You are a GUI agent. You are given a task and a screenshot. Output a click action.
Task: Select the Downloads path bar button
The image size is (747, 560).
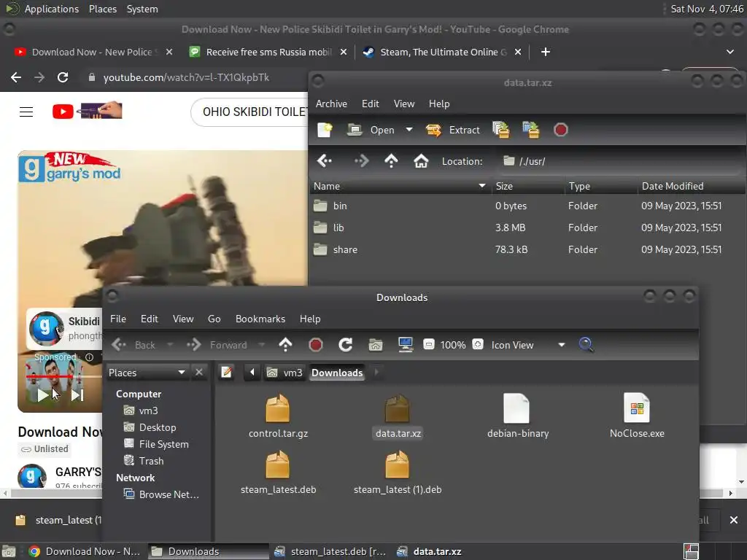(x=337, y=373)
